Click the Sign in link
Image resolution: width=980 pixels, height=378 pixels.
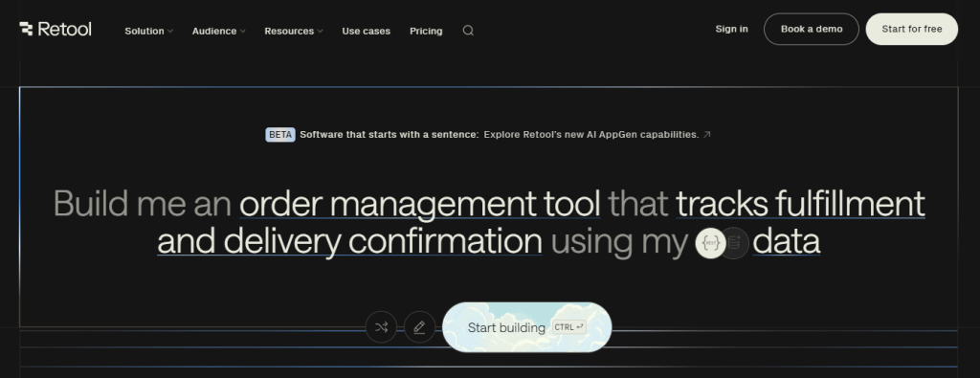[x=732, y=29]
